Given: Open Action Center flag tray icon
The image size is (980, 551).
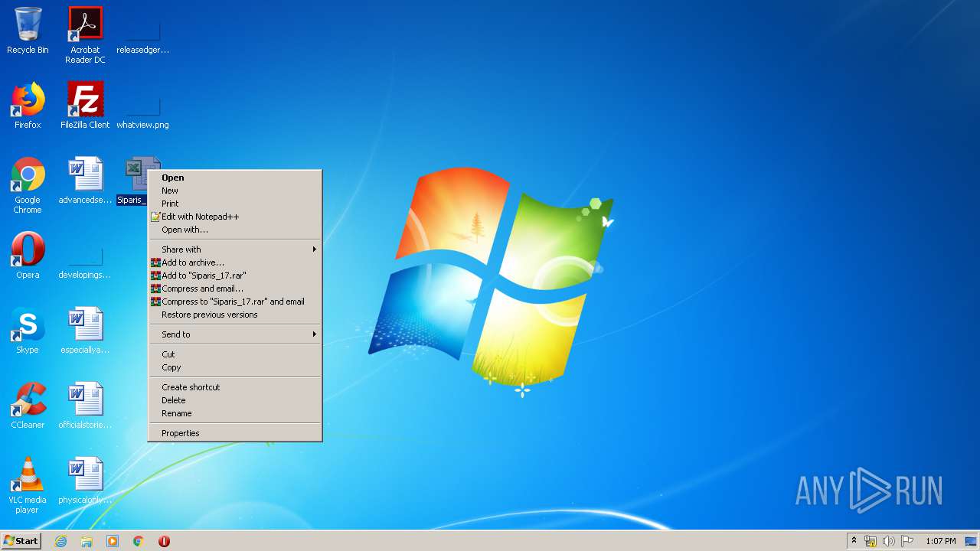Looking at the screenshot, I should [x=907, y=541].
